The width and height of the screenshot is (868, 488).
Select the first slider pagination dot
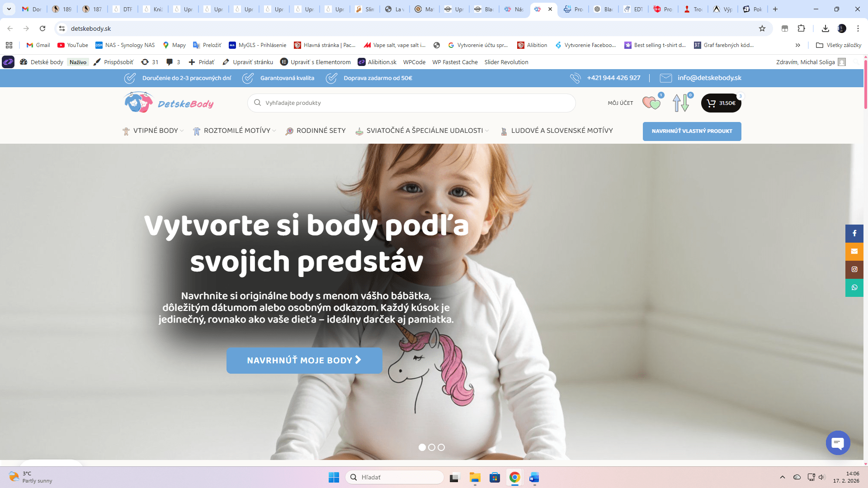(422, 447)
